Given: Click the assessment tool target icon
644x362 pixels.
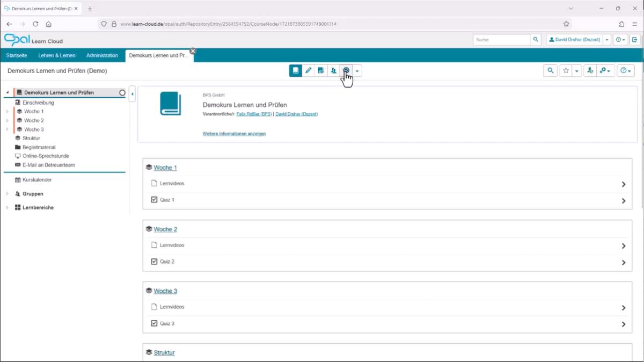Looking at the screenshot, I should [346, 70].
